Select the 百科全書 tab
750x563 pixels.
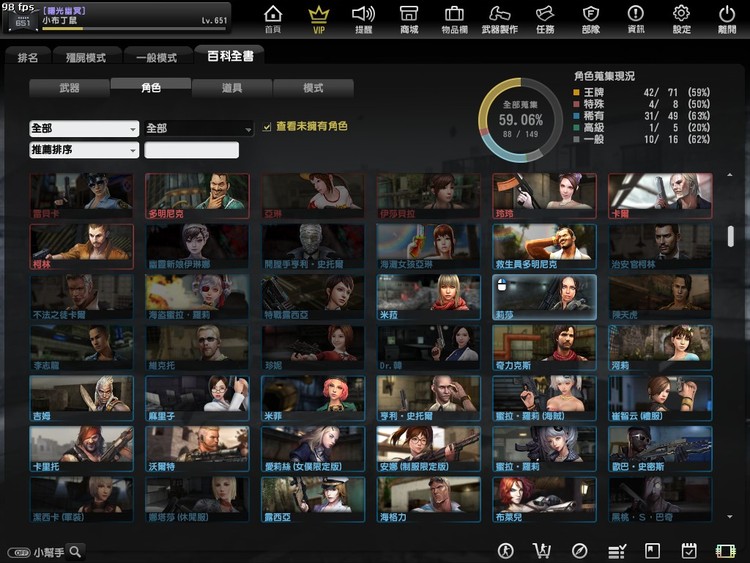tap(230, 56)
